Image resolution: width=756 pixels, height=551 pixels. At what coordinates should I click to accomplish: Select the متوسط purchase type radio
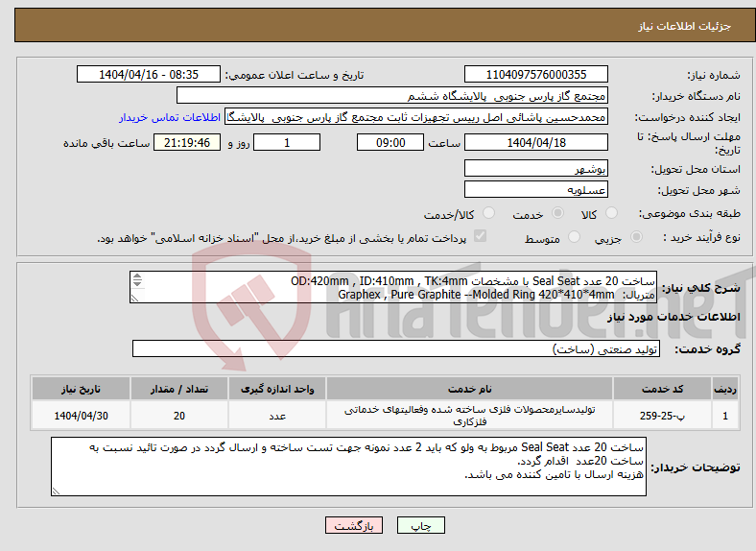[x=574, y=237]
